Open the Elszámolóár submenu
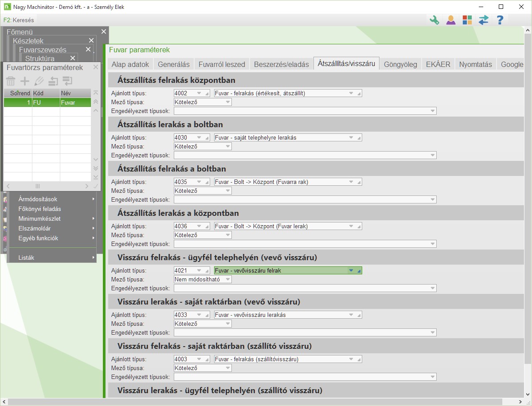The height and width of the screenshot is (406, 532). pos(52,228)
